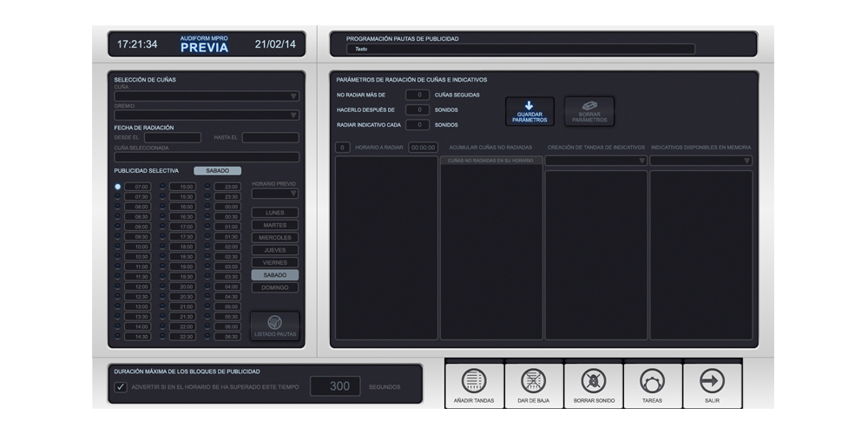Open the Gremio dropdown
The width and height of the screenshot is (868, 434).
[207, 115]
